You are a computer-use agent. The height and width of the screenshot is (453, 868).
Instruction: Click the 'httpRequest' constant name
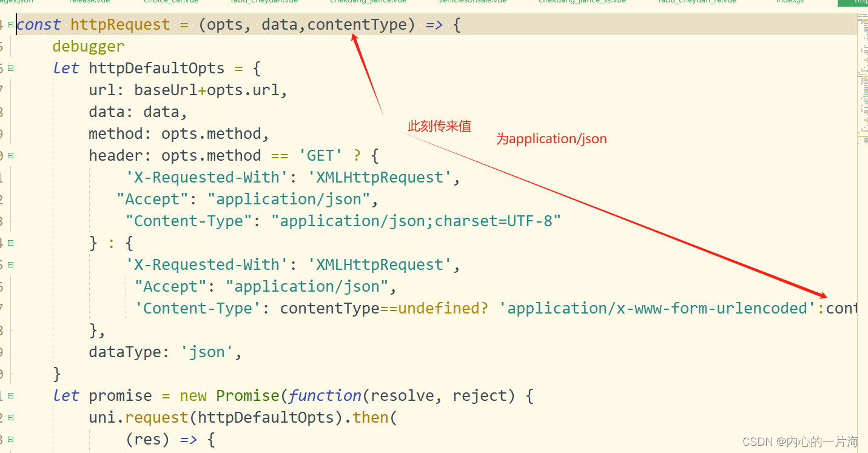tap(120, 25)
